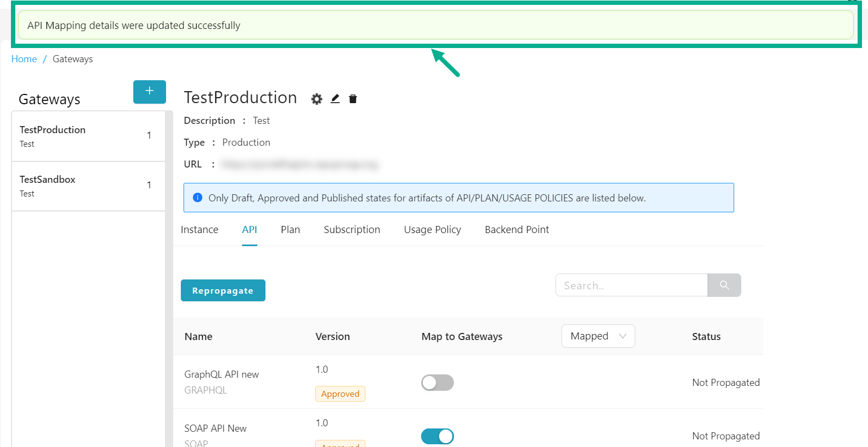868x447 pixels.
Task: Click the Approved badge on GraphQL API
Action: pos(340,394)
